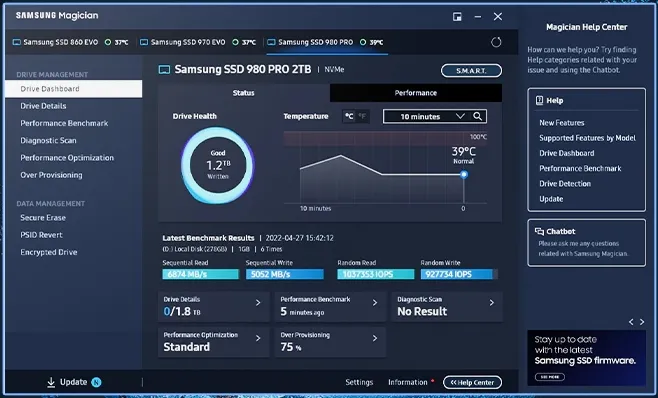Click the Drive Health ring indicator
This screenshot has width=658, height=398.
tap(217, 165)
